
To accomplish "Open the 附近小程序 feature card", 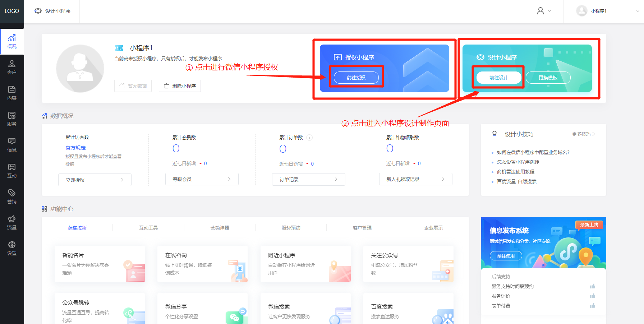I will pos(305,264).
